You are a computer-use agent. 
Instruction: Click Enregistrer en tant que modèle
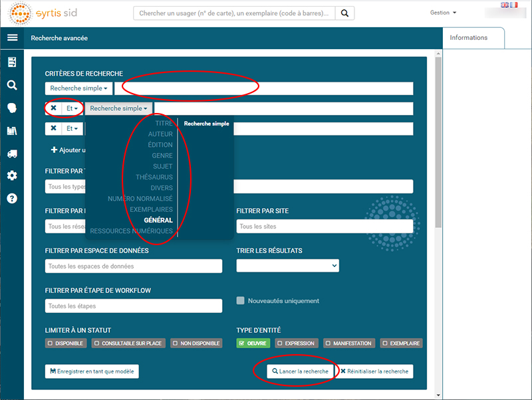[x=92, y=371]
